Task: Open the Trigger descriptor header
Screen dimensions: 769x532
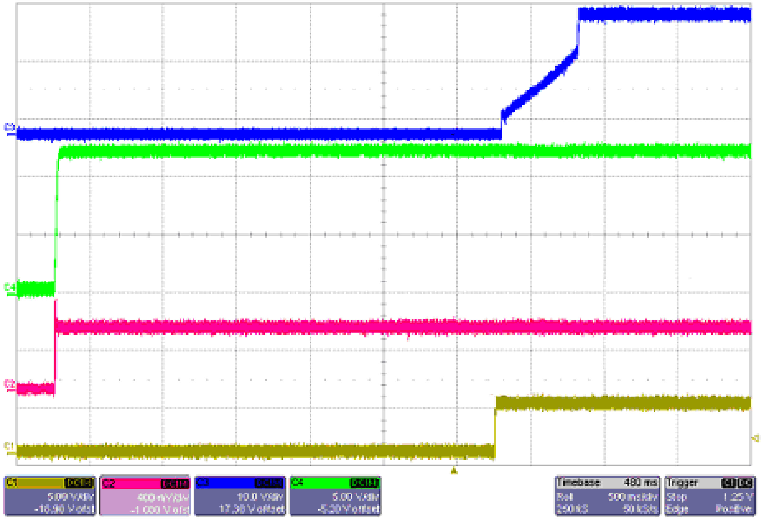Action: coord(682,483)
